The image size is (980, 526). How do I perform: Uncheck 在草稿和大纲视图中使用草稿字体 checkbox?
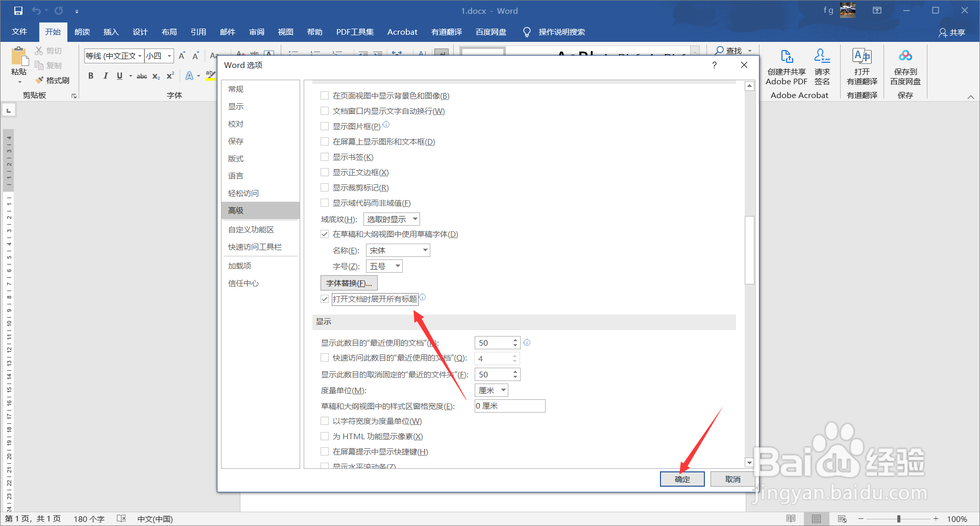click(325, 234)
